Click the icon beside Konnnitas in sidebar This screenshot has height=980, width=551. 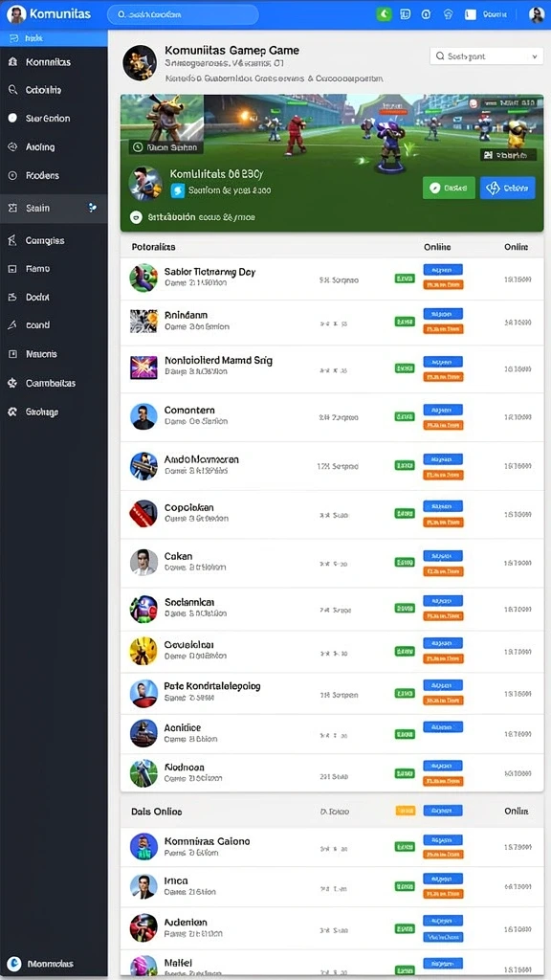click(12, 62)
